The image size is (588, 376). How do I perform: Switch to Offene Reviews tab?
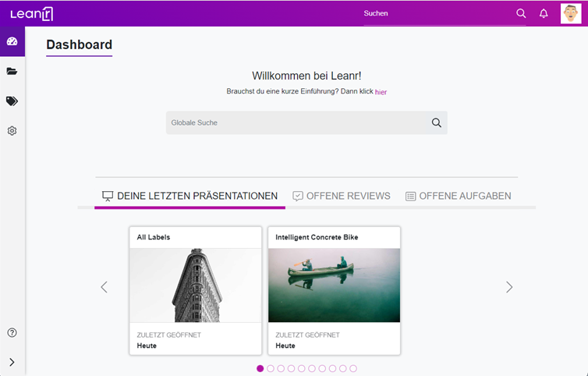[x=341, y=196]
